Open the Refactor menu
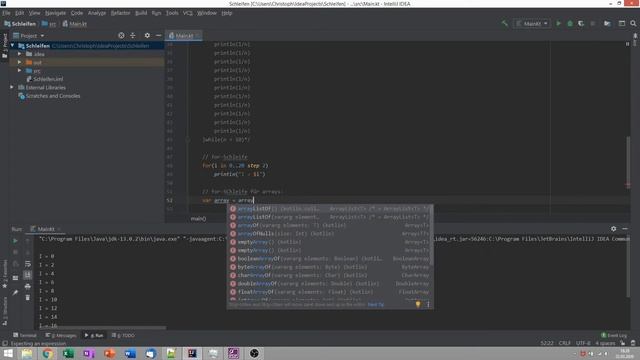 click(120, 13)
